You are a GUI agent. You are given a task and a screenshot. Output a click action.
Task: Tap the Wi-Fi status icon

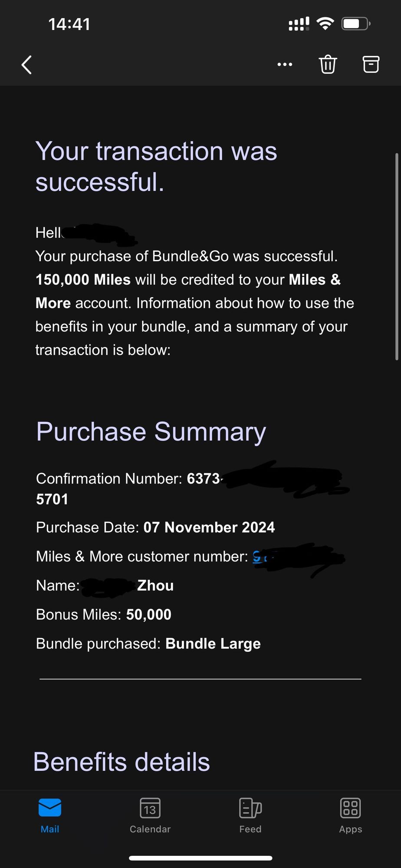point(325,23)
